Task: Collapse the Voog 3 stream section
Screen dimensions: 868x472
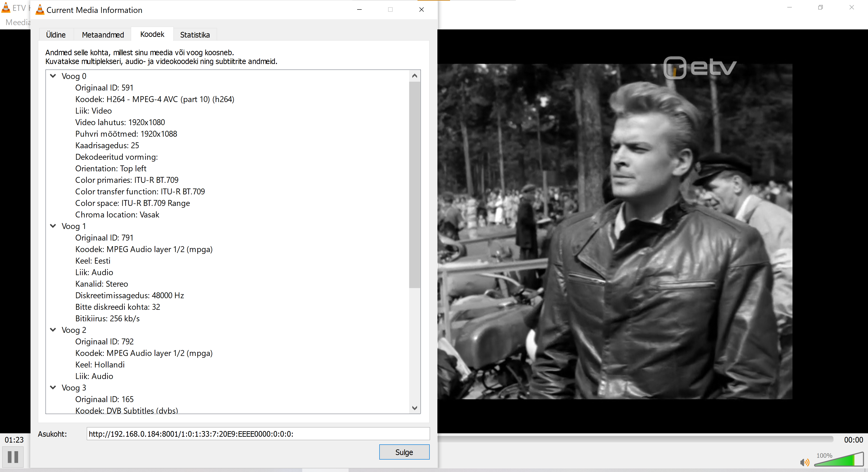Action: pos(53,388)
